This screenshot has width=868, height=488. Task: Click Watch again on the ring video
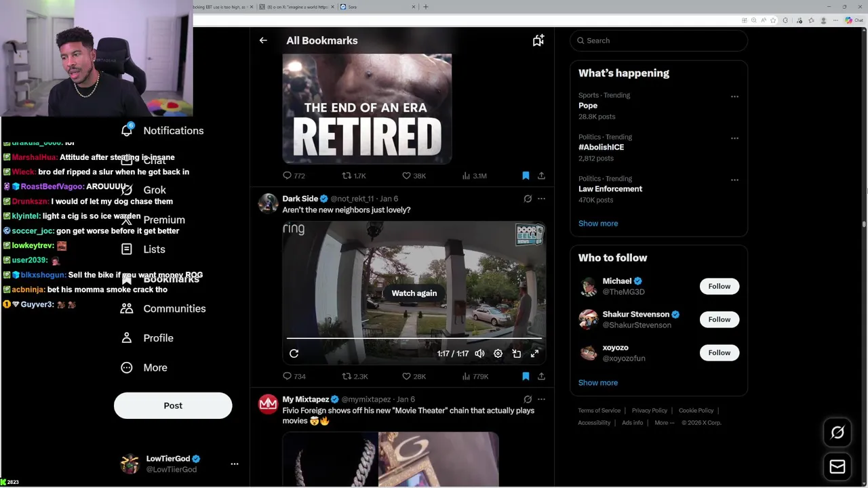(414, 293)
